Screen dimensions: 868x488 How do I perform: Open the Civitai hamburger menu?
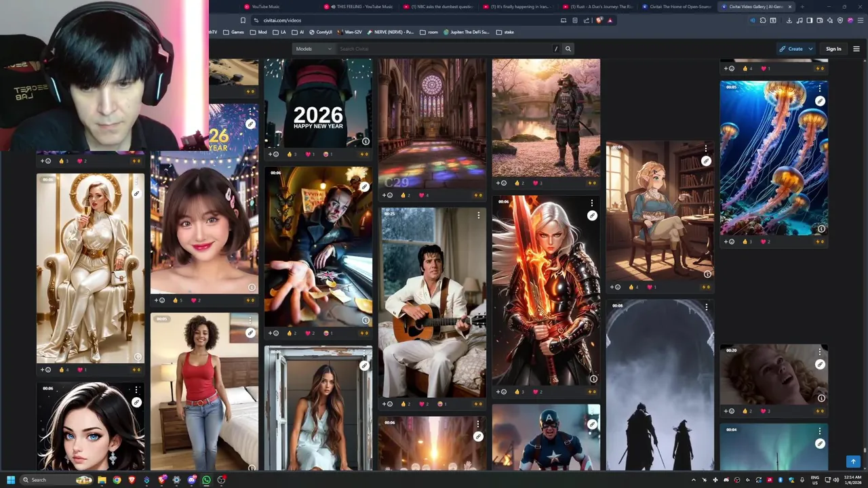tap(856, 49)
